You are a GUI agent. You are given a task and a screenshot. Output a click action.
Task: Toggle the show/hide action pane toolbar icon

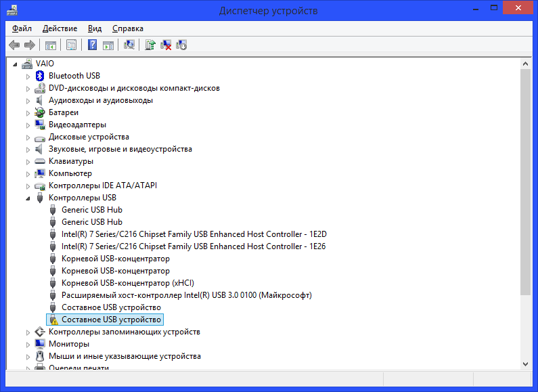coord(108,45)
